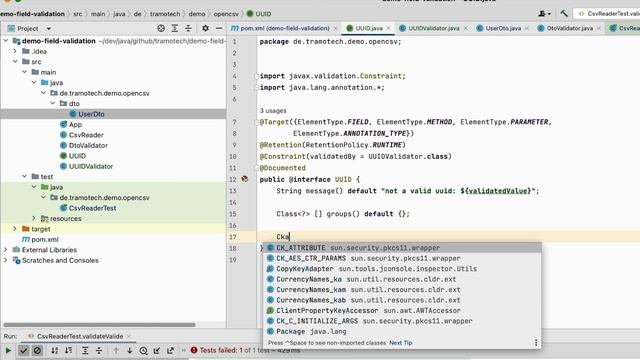Click the UUID breadcrumb in navigation bar
640x360 pixels.
tap(259, 13)
